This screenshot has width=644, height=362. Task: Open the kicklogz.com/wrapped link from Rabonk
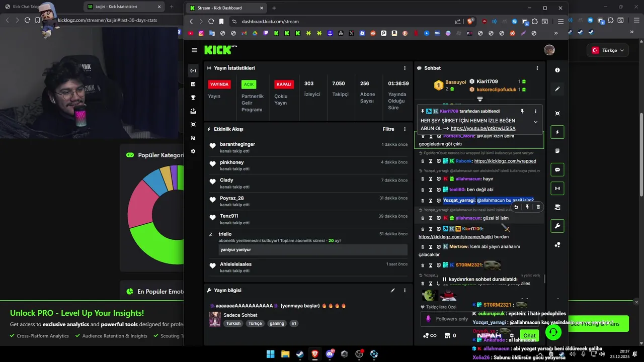pyautogui.click(x=505, y=161)
